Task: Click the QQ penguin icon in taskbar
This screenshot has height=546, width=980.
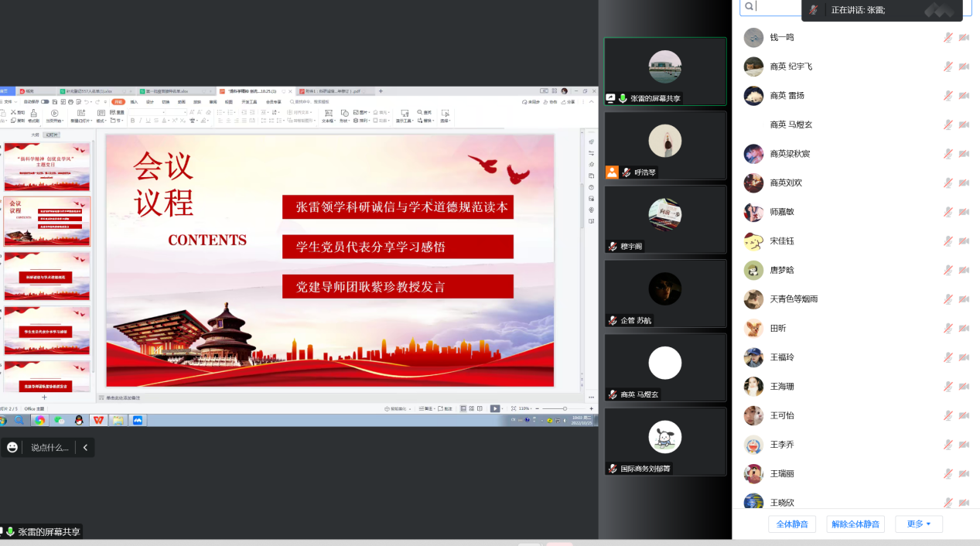Action: pyautogui.click(x=78, y=420)
